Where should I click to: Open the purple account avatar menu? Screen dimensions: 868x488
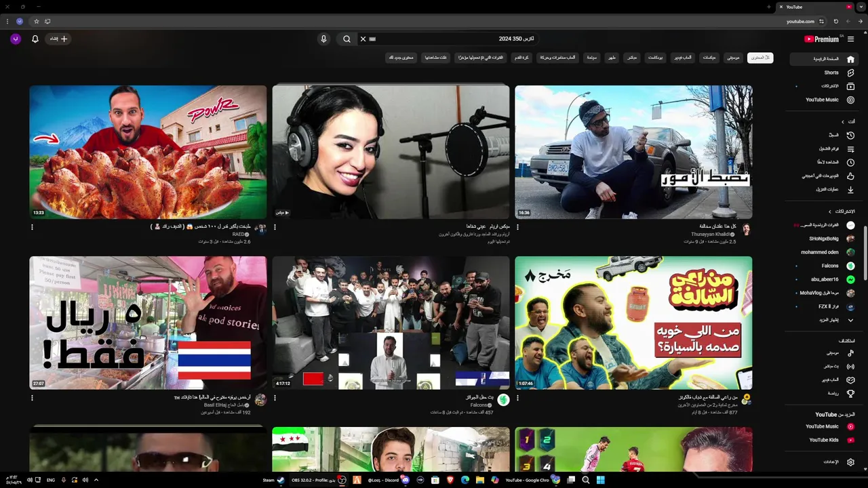coord(16,39)
